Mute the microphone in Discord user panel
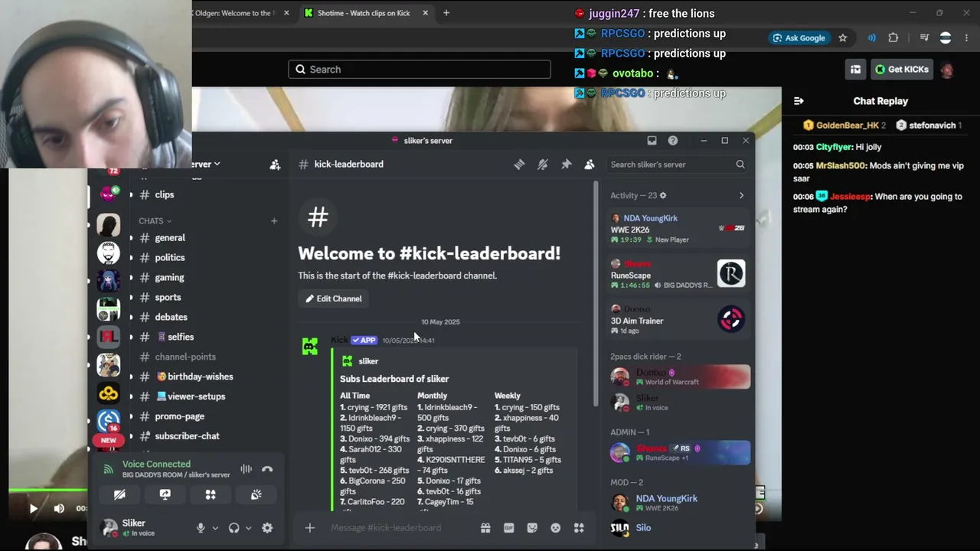The image size is (980, 551). tap(201, 528)
